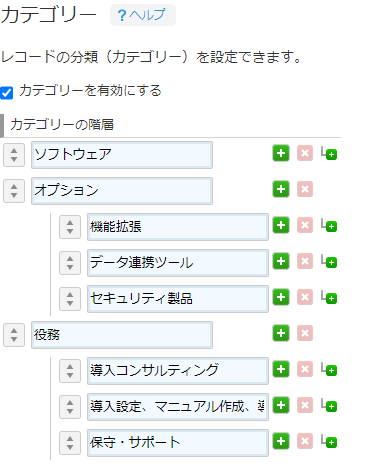Screen dimensions: 384x472
Task: Add a category after オプション
Action: pyautogui.click(x=281, y=189)
